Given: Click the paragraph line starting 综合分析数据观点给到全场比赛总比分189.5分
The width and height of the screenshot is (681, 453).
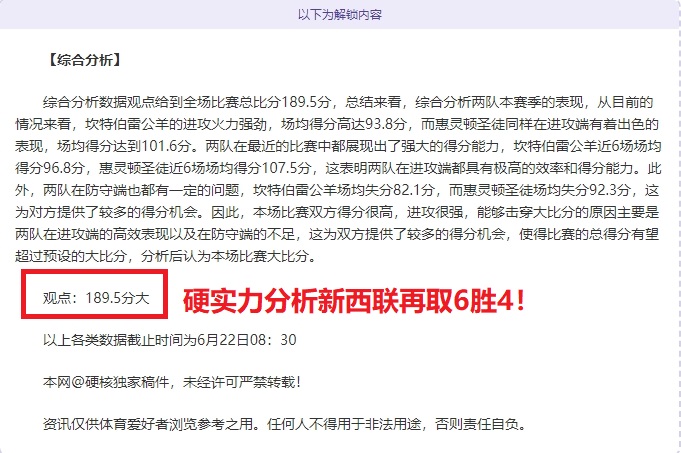Looking at the screenshot, I should coord(348,103).
